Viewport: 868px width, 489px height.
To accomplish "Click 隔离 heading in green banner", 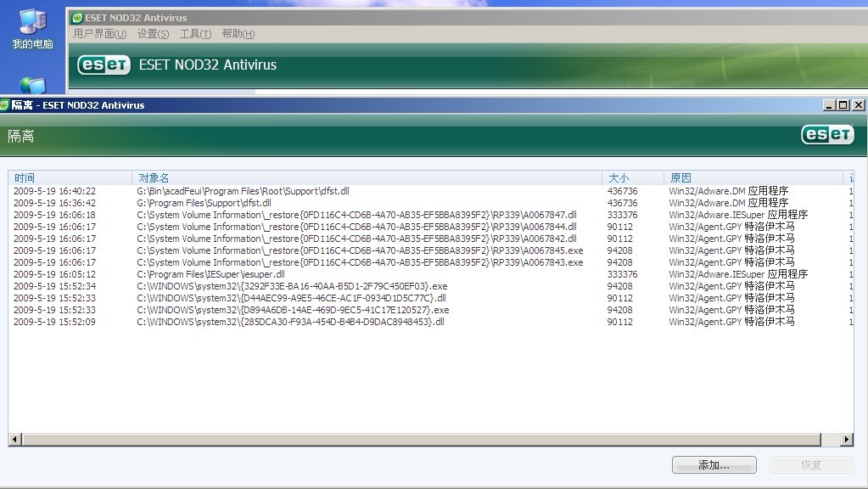I will [x=21, y=136].
